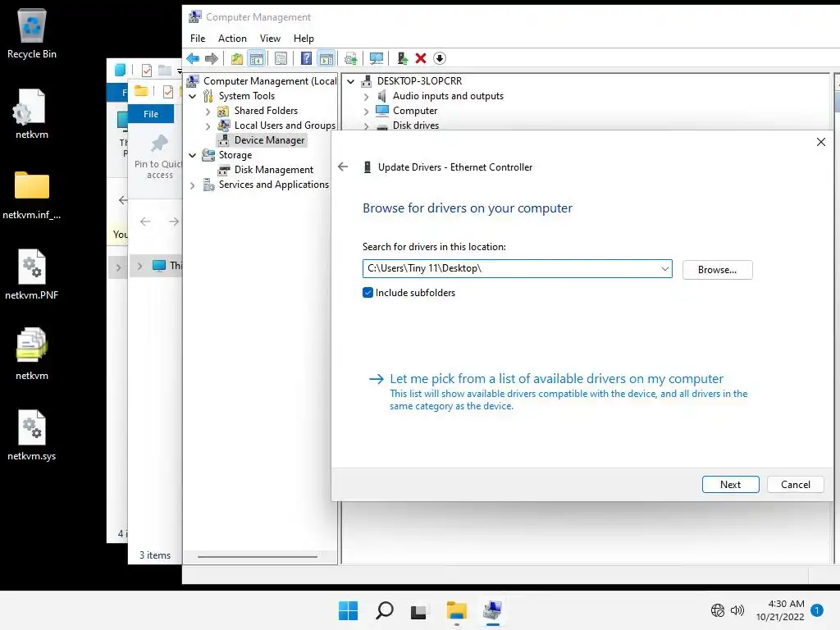The image size is (840, 630).
Task: Click Pin to Quick access in Explorer
Action: (159, 157)
